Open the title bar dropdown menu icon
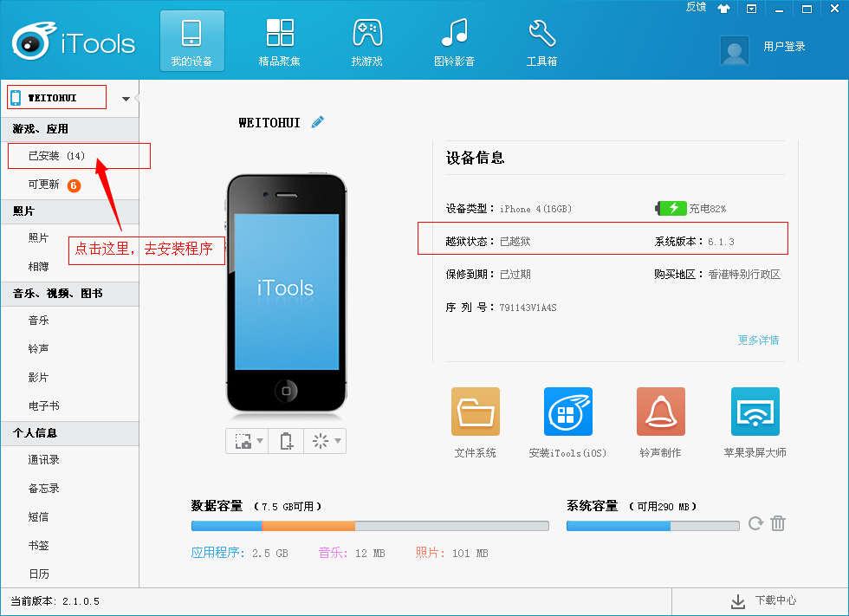The height and width of the screenshot is (616, 849). pos(751,8)
